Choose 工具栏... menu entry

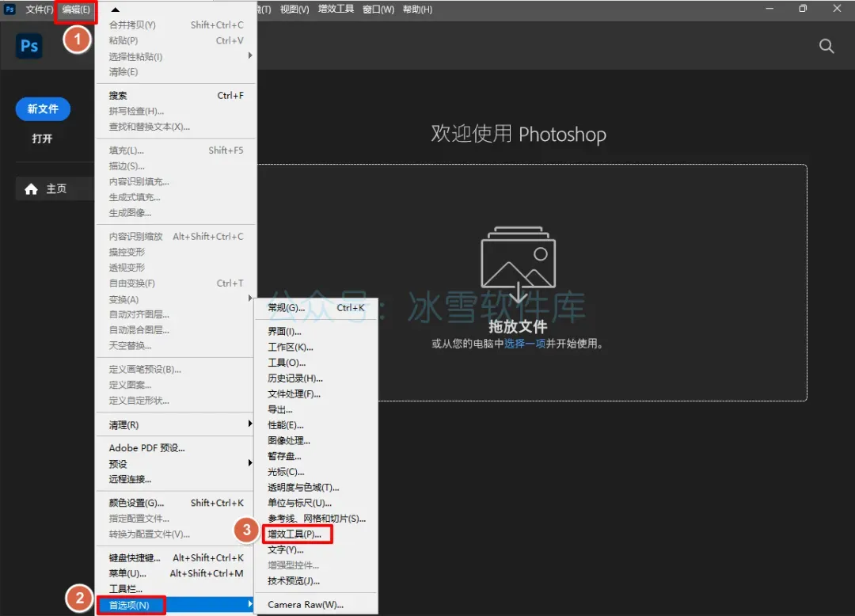176,589
